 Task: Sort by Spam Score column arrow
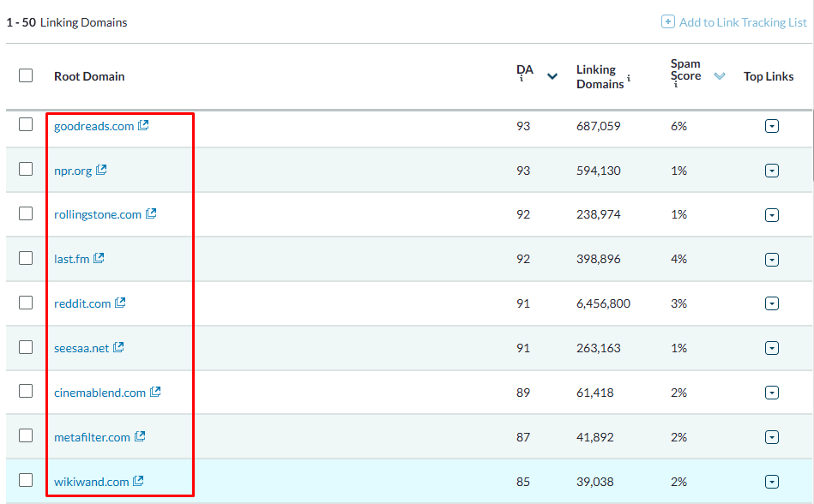coord(720,76)
